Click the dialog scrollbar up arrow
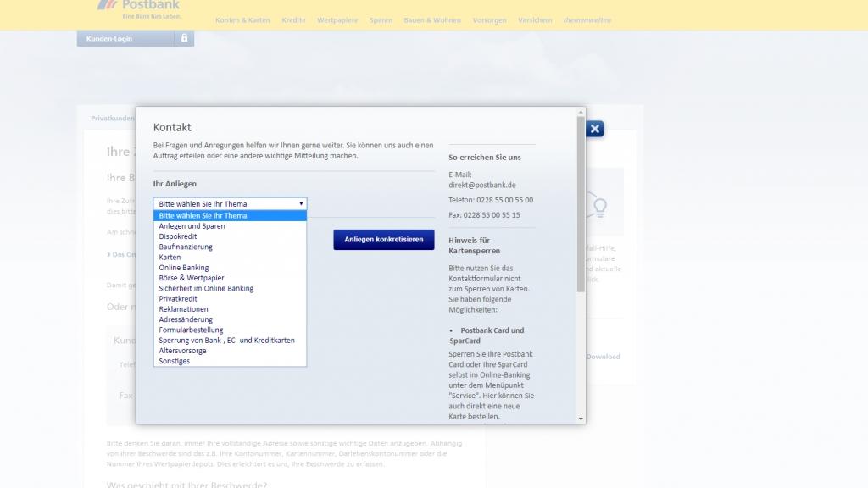 [581, 113]
